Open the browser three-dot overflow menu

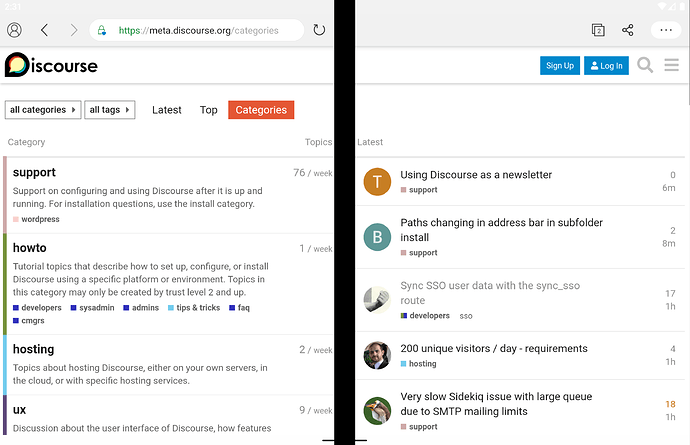(666, 30)
